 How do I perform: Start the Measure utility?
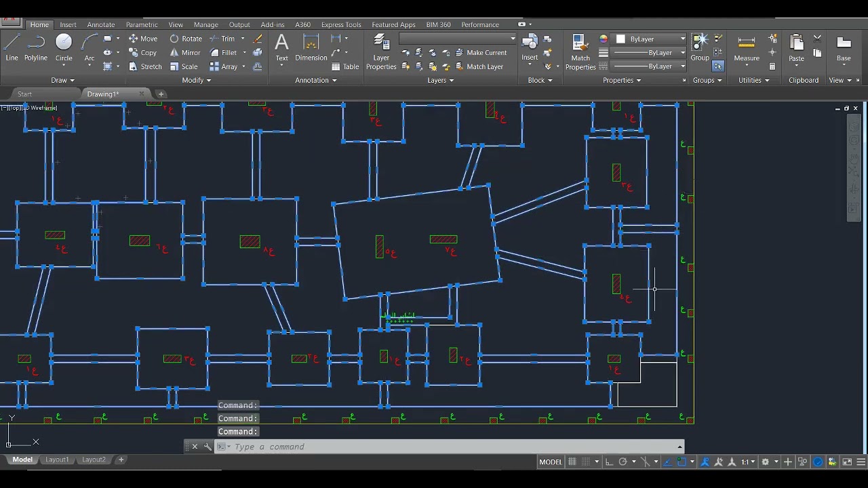[747, 49]
